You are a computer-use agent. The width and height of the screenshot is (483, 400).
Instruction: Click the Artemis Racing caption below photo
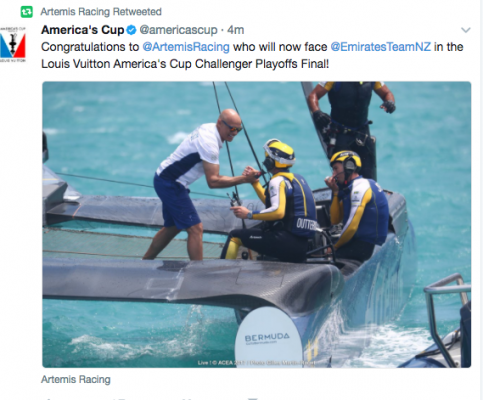coord(76,379)
